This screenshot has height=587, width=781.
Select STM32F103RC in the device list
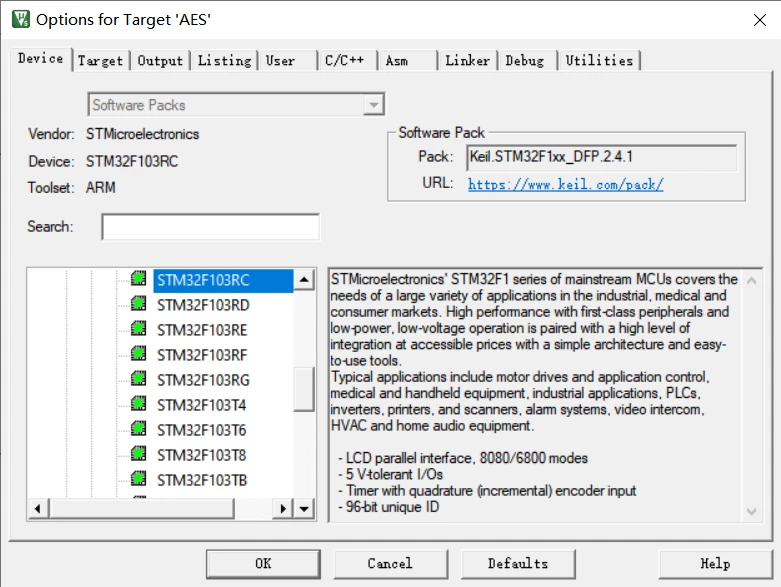pyautogui.click(x=223, y=280)
